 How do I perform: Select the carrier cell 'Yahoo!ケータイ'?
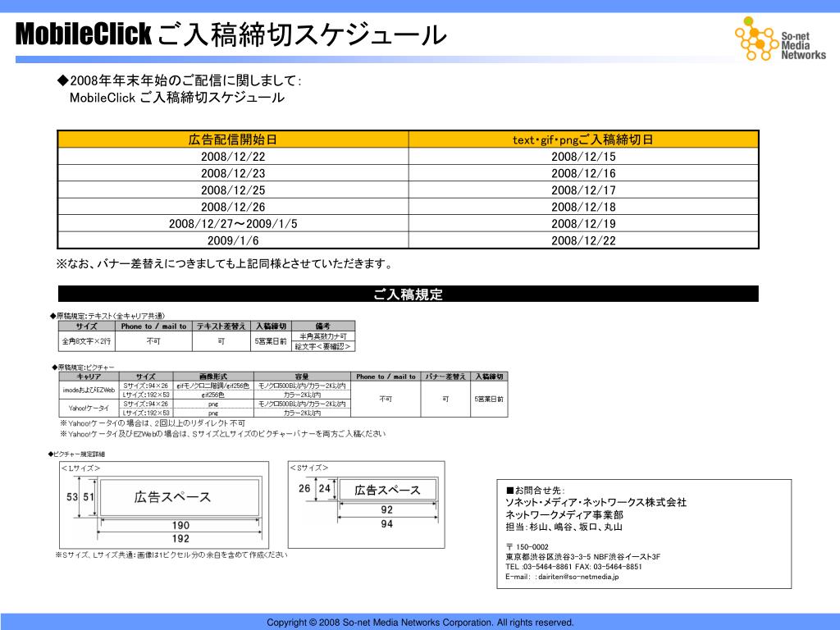coord(89,409)
